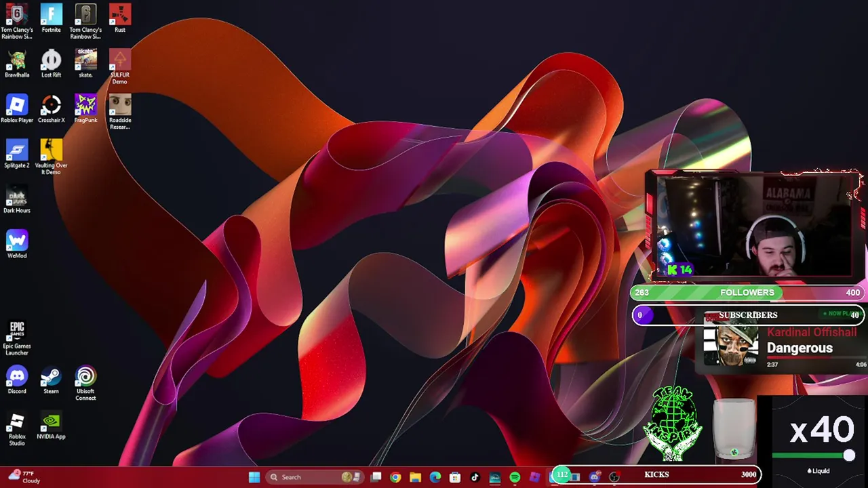Select the Splitgate 2 shortcut
Viewport: 868px width, 488px height.
pos(17,154)
